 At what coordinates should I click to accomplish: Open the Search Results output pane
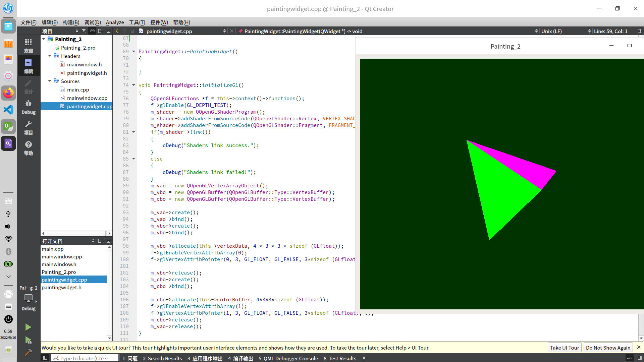(162, 358)
